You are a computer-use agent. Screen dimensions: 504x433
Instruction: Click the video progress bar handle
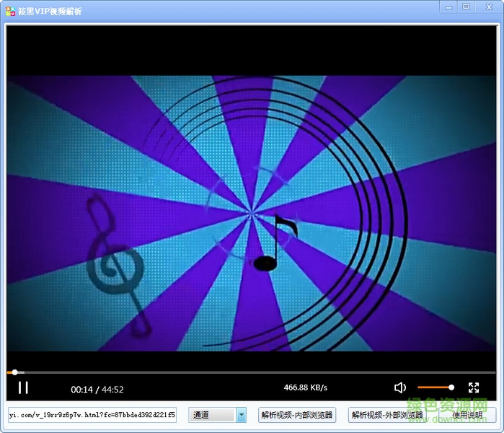(x=14, y=372)
